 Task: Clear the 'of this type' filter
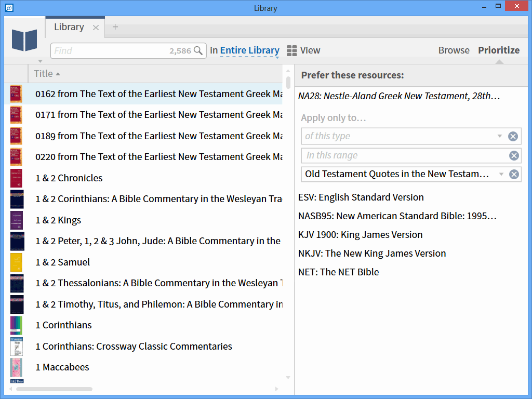513,137
